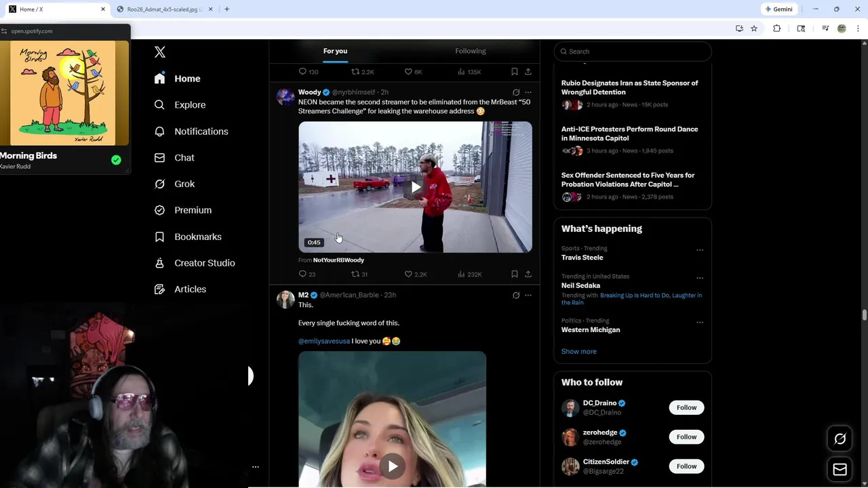The image size is (868, 488).
Task: Open Sex Offender Sentenced news story
Action: click(x=628, y=180)
